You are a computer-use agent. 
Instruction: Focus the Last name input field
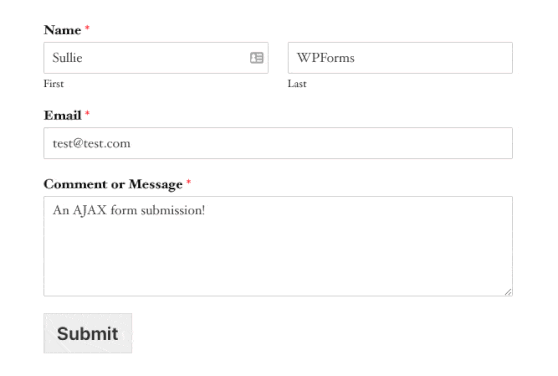click(x=400, y=58)
